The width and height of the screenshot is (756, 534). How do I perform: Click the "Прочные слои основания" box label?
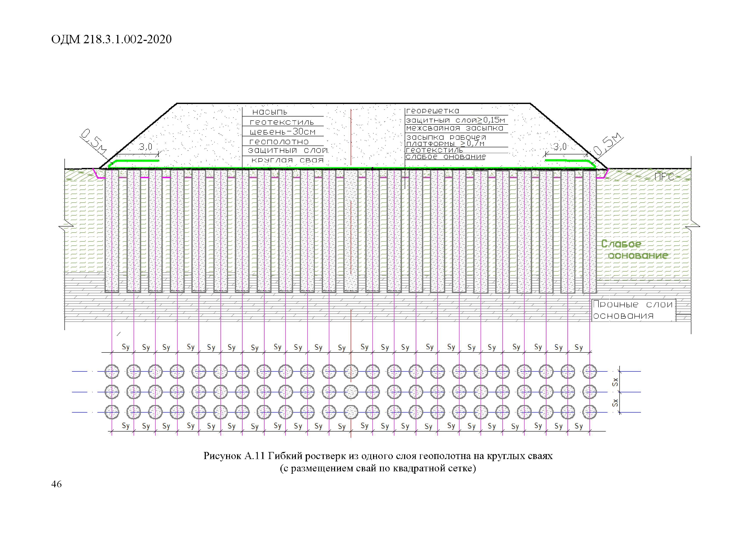click(x=634, y=310)
